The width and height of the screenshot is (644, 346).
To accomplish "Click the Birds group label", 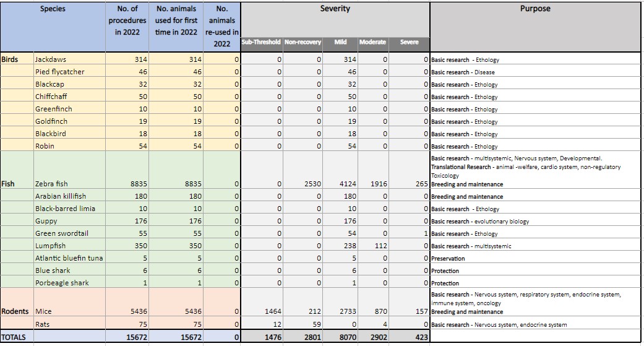I will (x=9, y=59).
